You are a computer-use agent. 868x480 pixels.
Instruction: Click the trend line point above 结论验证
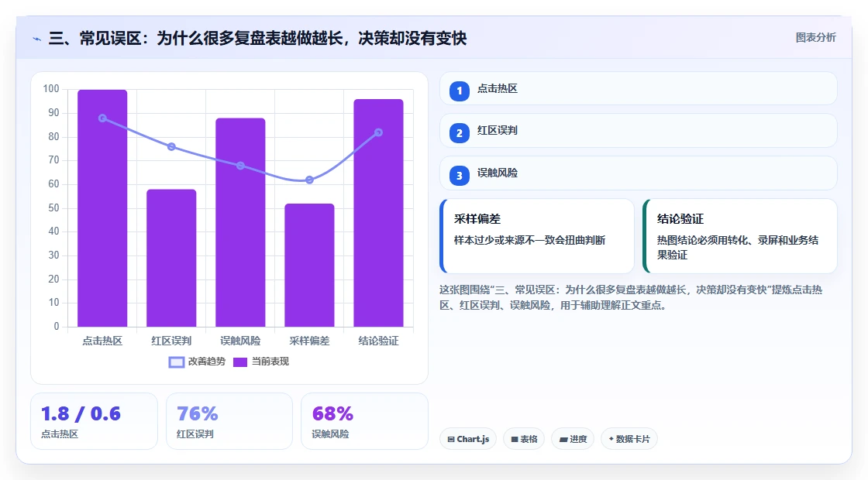point(379,132)
